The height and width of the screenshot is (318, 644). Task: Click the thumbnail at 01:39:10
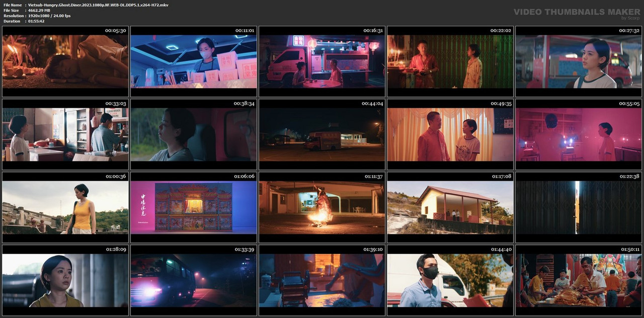[322, 280]
